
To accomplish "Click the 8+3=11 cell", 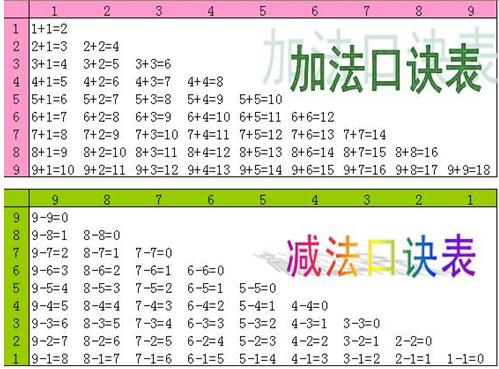I will 156,152.
